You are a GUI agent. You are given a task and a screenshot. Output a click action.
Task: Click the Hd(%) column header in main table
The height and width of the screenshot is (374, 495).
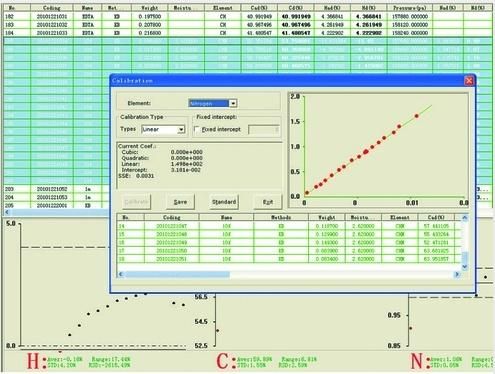tap(369, 8)
